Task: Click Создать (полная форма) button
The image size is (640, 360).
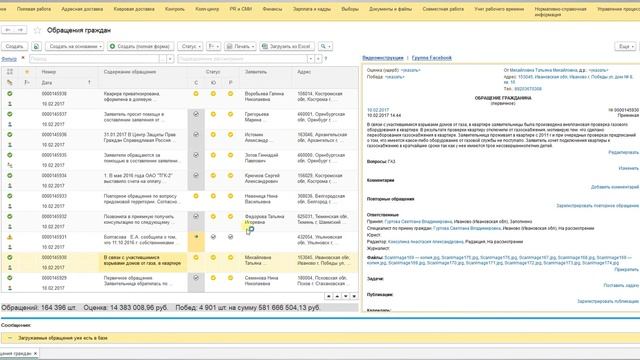Action: [x=141, y=47]
